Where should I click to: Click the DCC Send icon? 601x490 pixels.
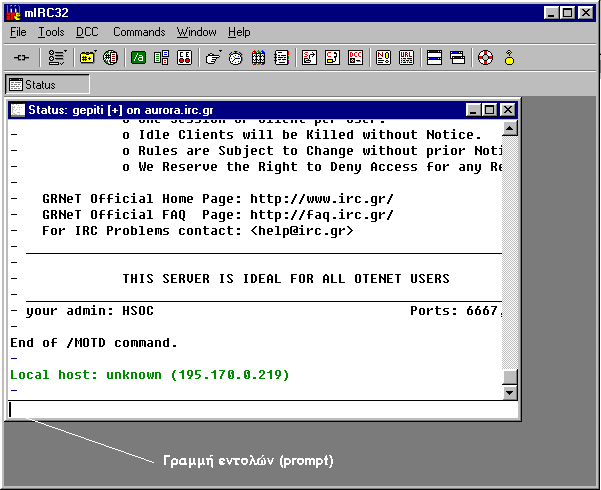pyautogui.click(x=309, y=58)
